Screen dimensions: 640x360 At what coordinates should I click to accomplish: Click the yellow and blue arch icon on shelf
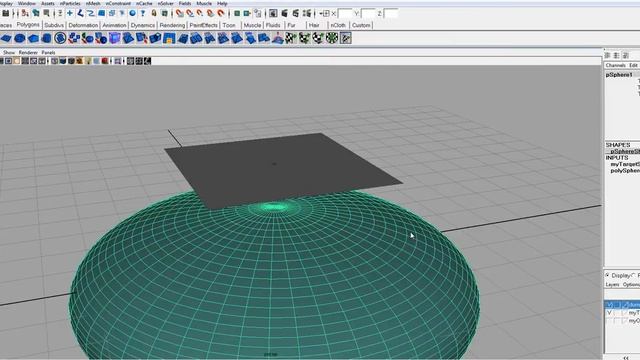click(169, 38)
